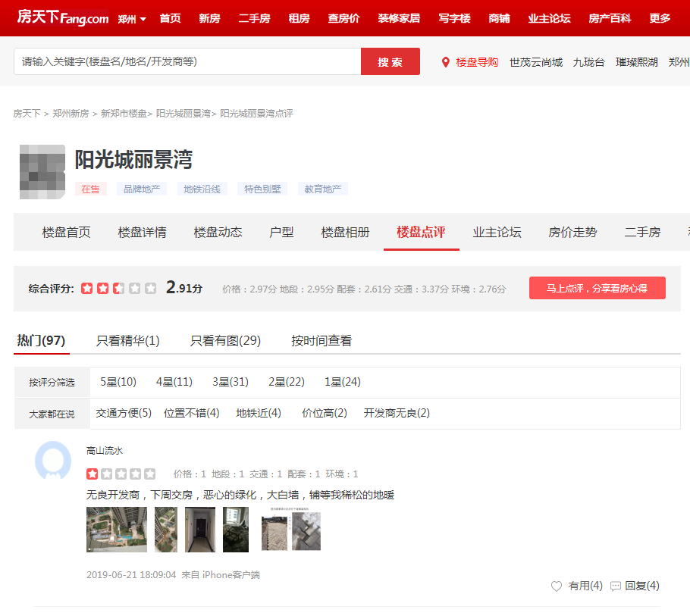Go to 新郑市楼盘 breadcrumb link
This screenshot has height=616, width=690.
[124, 114]
